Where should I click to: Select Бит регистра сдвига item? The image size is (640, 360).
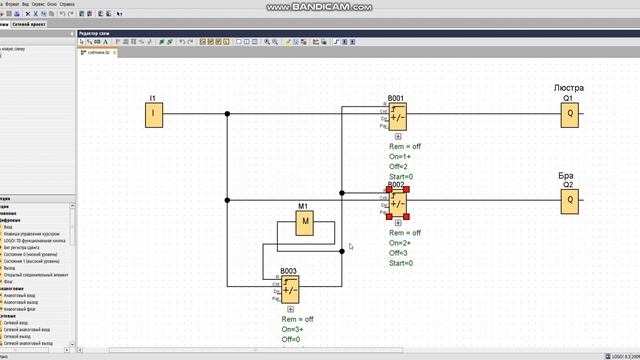click(x=21, y=248)
